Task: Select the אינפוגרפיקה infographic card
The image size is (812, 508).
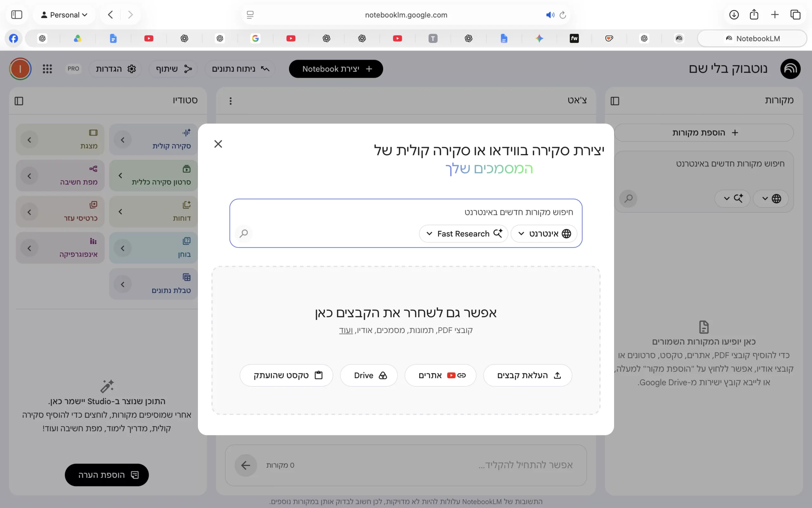Action: [60, 248]
